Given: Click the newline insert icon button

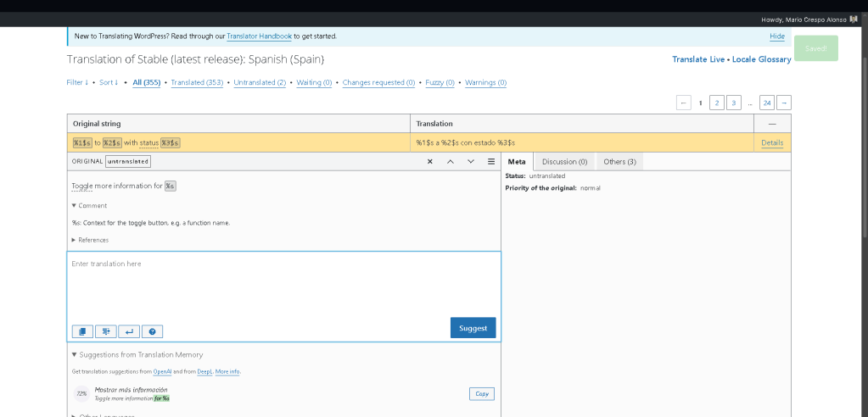Looking at the screenshot, I should coord(129,331).
